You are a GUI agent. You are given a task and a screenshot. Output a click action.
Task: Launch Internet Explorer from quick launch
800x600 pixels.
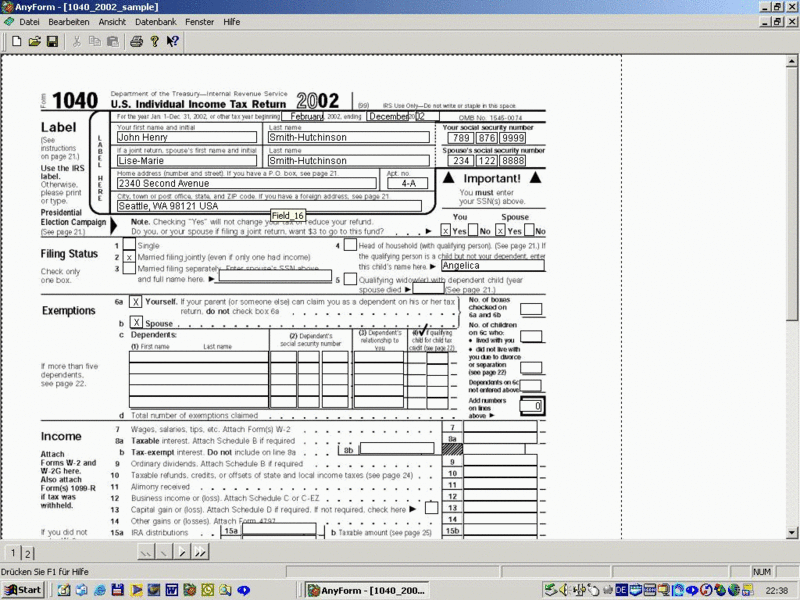tap(100, 590)
